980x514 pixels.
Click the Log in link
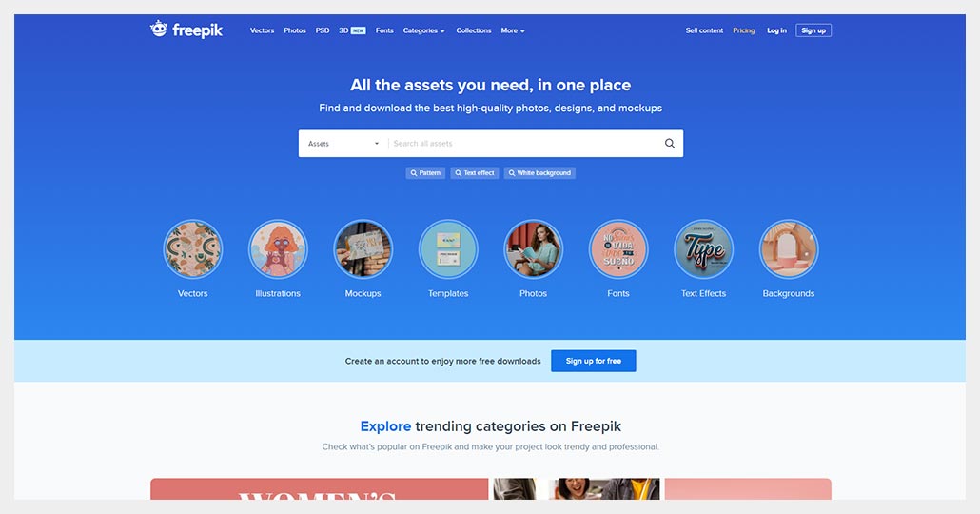(x=776, y=30)
